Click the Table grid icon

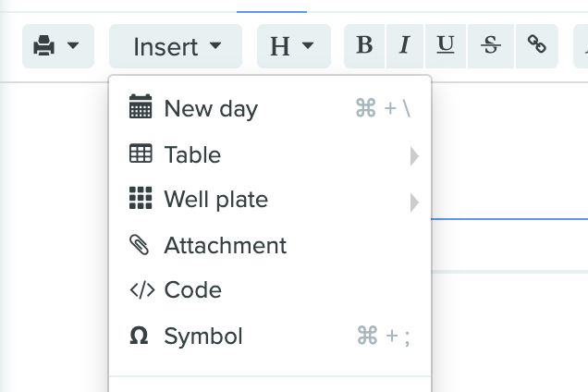tap(141, 153)
